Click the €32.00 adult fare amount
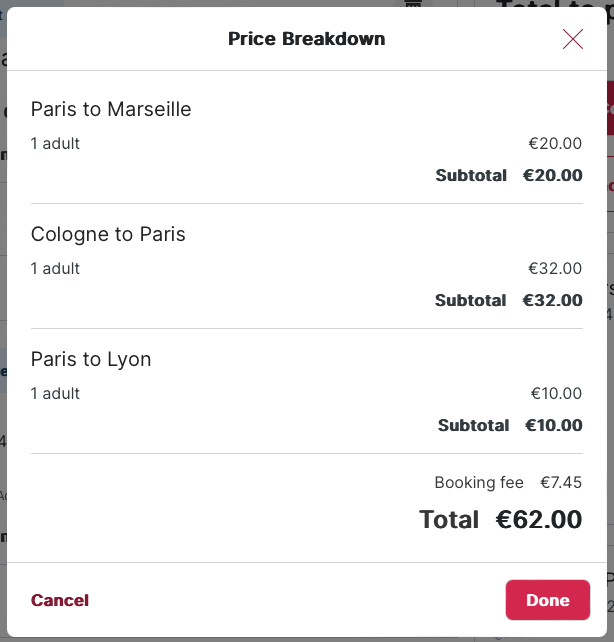Image resolution: width=614 pixels, height=642 pixels. [x=555, y=269]
